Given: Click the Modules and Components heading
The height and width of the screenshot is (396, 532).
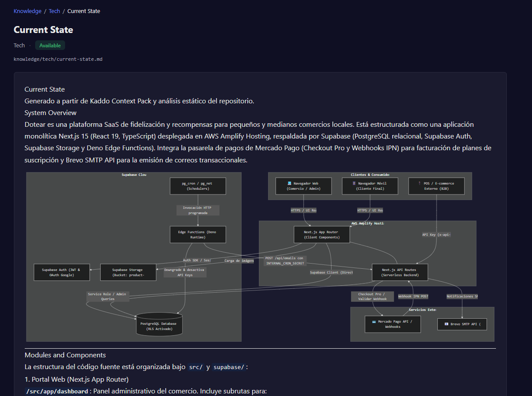Looking at the screenshot, I should coord(65,355).
